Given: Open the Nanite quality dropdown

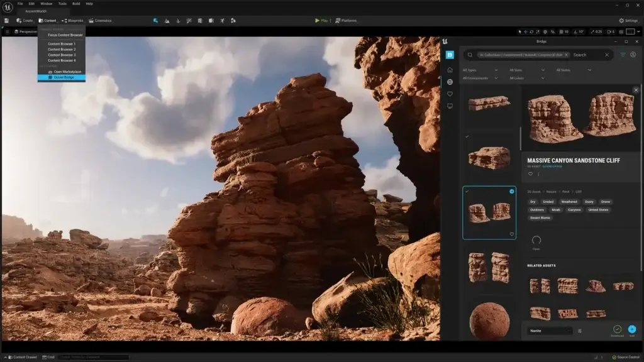Looking at the screenshot, I should (550, 331).
